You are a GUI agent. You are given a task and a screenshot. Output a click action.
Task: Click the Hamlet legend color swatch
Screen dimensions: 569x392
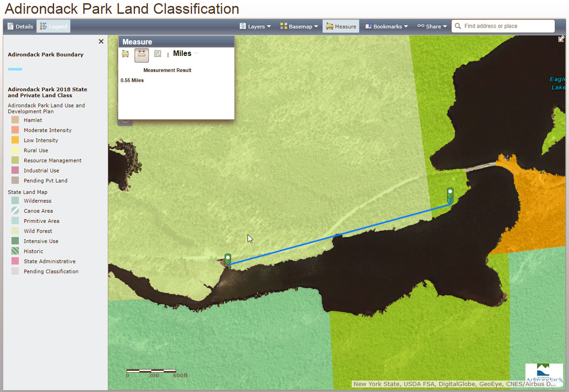pyautogui.click(x=15, y=120)
